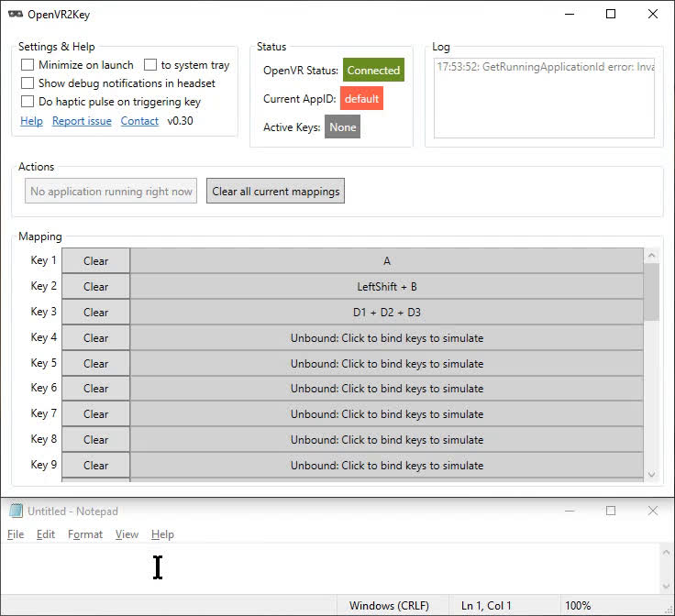The width and height of the screenshot is (675, 616).
Task: Enable Show debug notifications in headset
Action: pyautogui.click(x=28, y=83)
